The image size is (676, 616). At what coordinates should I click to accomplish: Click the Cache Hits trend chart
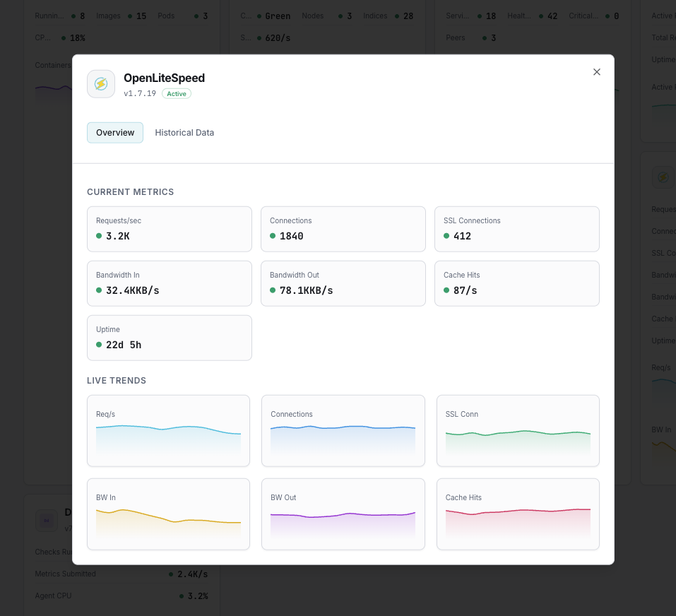click(x=518, y=514)
